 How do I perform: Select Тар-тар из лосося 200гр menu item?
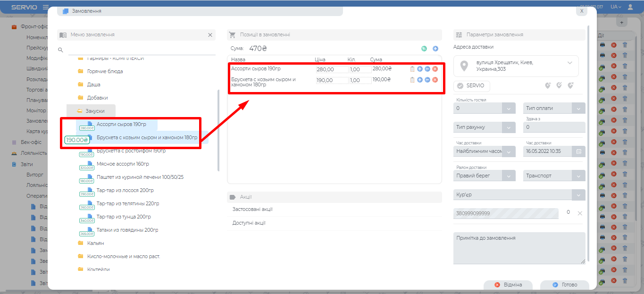[x=125, y=190]
